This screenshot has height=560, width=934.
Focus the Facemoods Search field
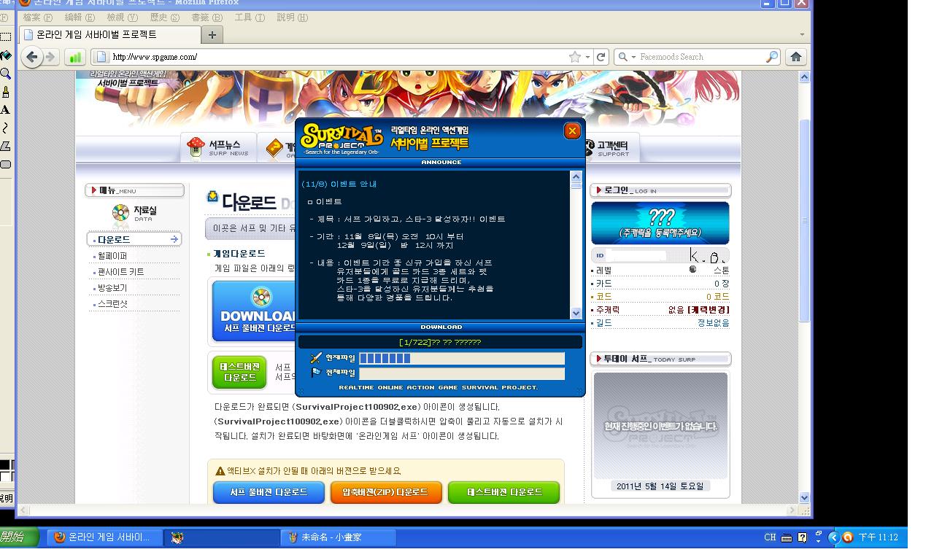pos(701,57)
